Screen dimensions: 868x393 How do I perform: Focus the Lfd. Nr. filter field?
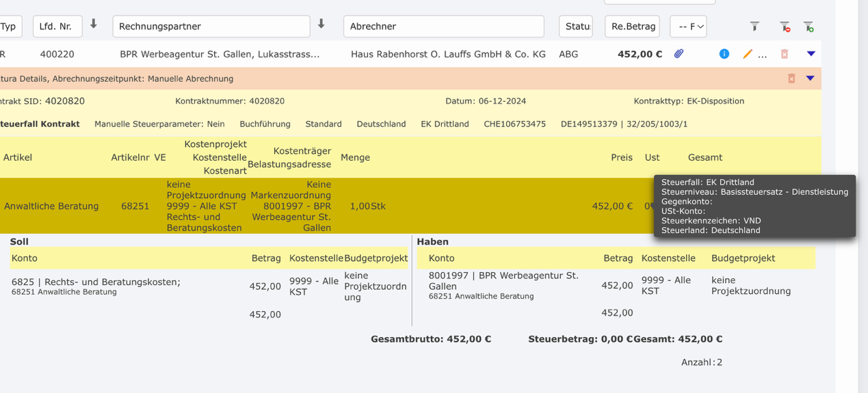point(57,27)
